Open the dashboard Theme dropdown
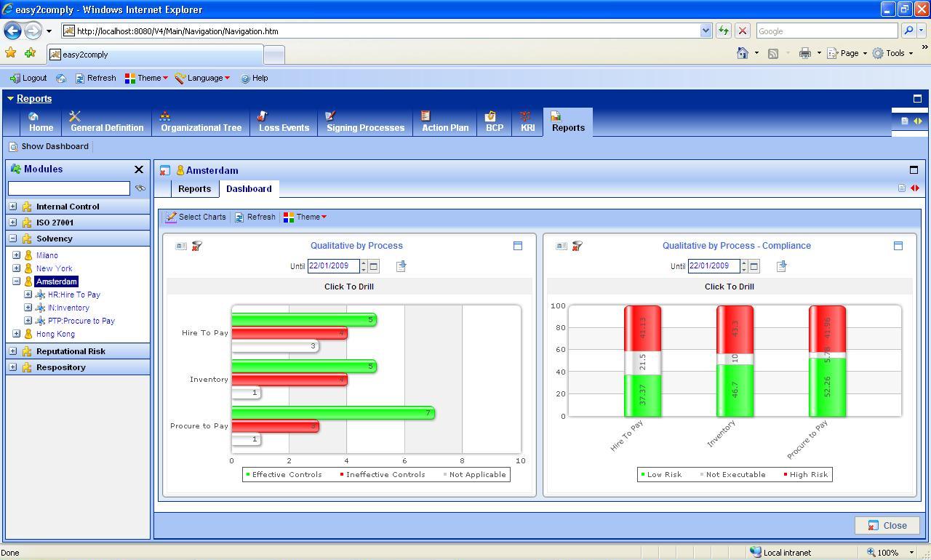 [305, 217]
